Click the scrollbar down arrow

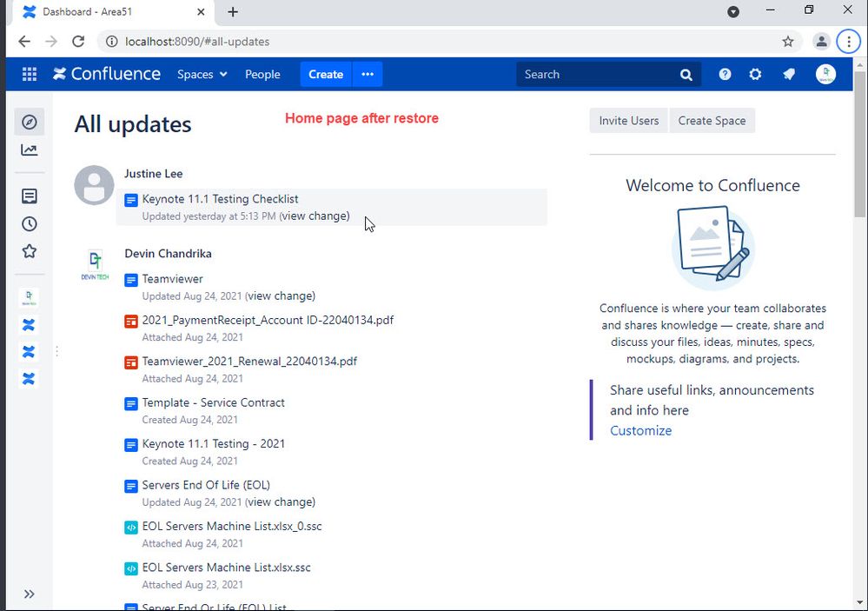coord(859,602)
